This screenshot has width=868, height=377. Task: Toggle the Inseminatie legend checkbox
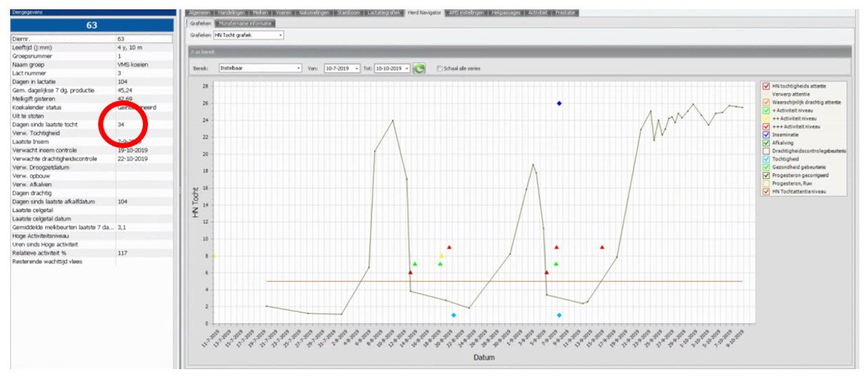point(766,134)
